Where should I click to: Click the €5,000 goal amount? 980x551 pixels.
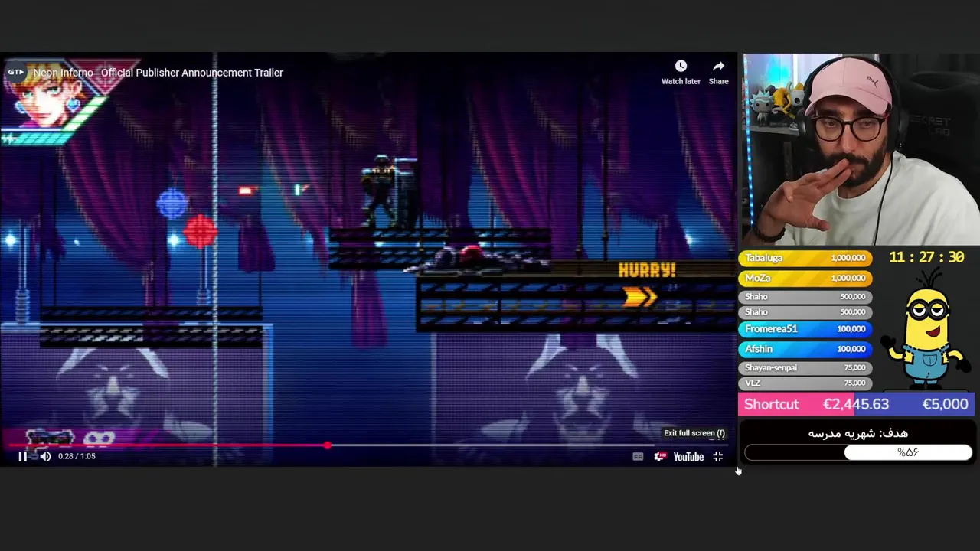[945, 404]
